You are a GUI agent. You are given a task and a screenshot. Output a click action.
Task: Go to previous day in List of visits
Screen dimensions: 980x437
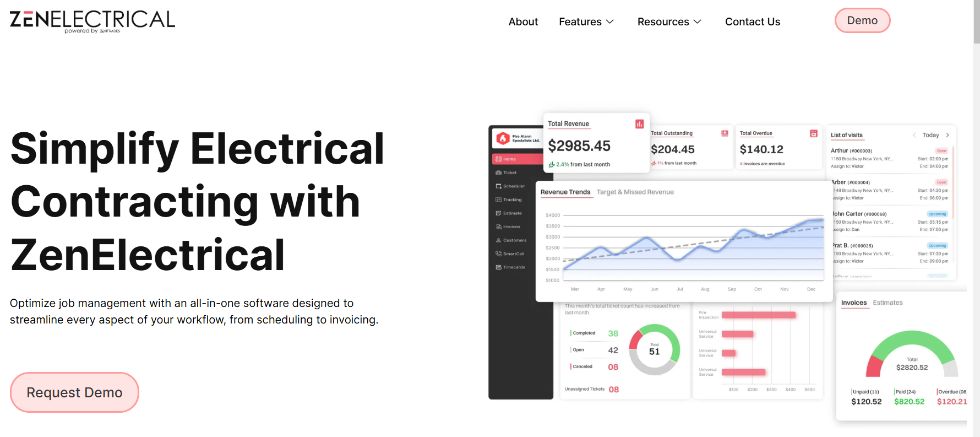click(914, 135)
